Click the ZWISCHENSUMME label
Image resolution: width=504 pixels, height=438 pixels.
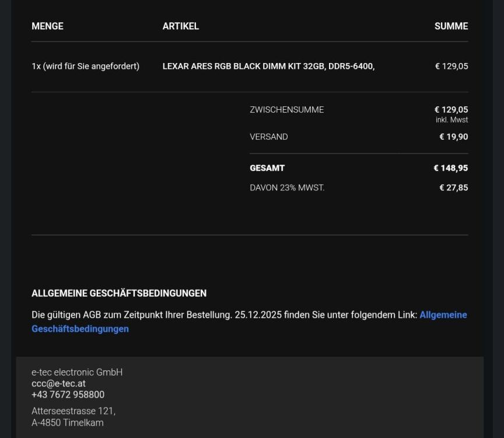[286, 110]
